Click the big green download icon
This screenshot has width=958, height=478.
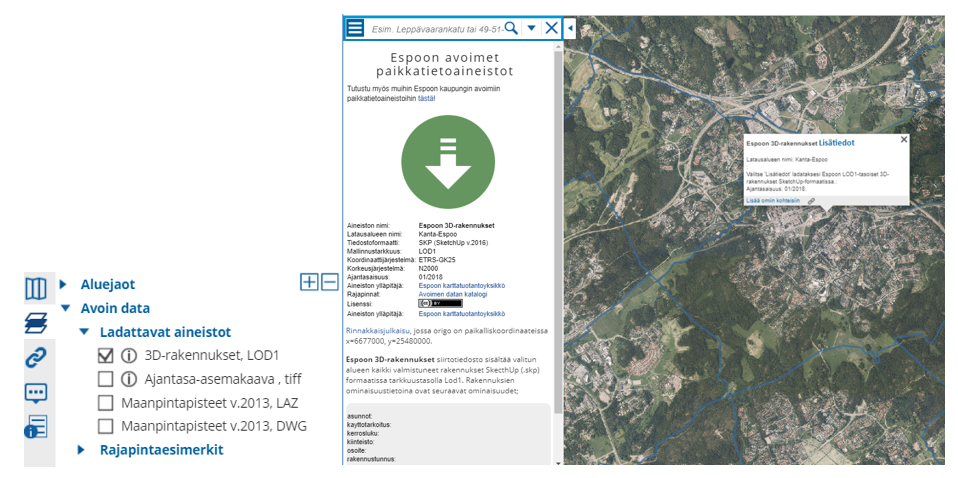pyautogui.click(x=448, y=161)
